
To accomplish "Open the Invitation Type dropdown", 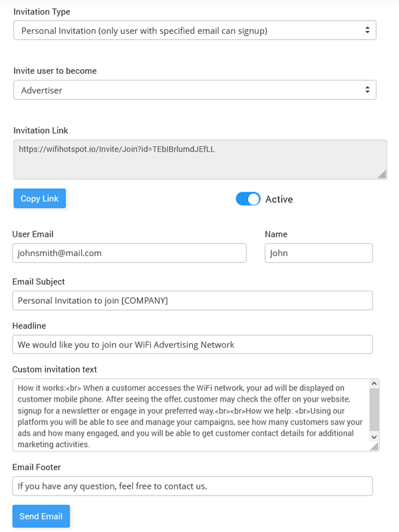I will pos(195,30).
